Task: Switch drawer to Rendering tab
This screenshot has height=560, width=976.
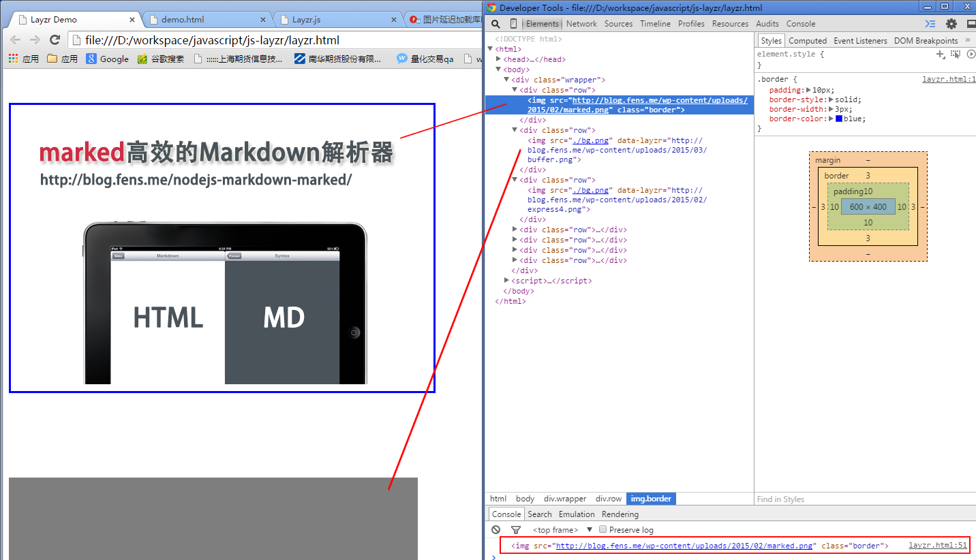Action: point(620,514)
